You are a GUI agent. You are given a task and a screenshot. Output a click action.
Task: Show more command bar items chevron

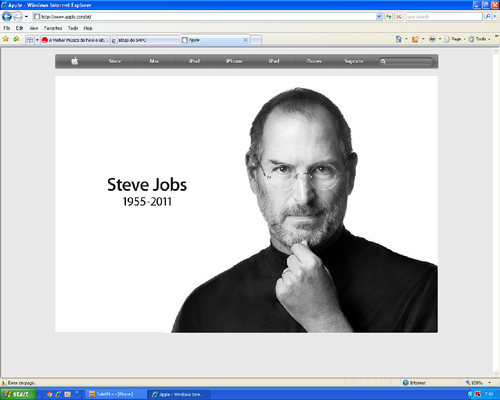click(497, 36)
